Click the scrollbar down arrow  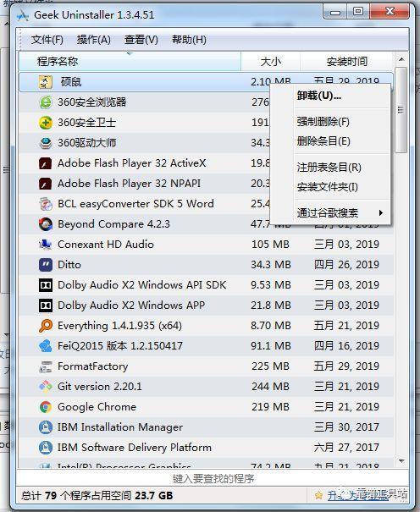pyautogui.click(x=401, y=460)
